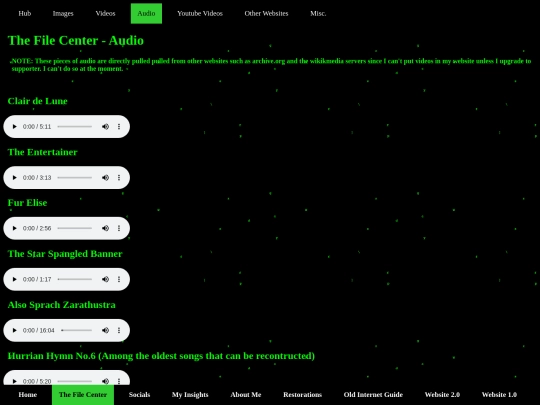Click 'Also Sprach Zarathustra' heading

[x=62, y=305]
